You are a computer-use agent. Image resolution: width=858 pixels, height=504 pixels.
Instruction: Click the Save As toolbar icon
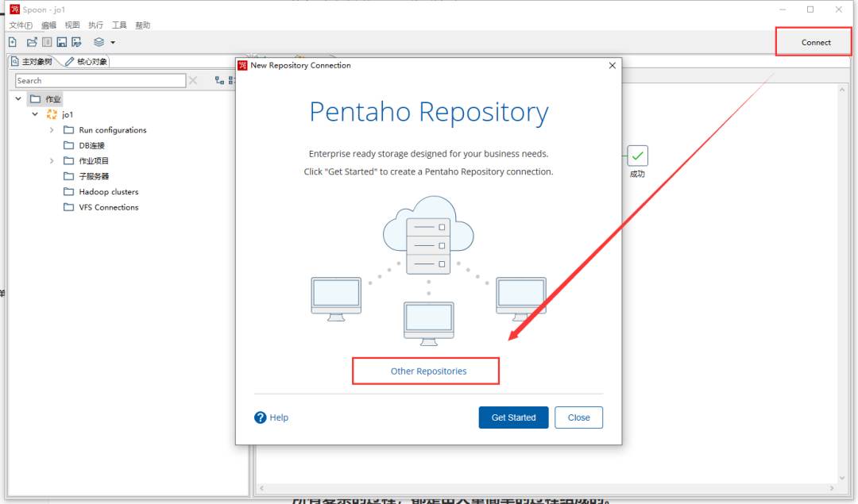tap(76, 42)
